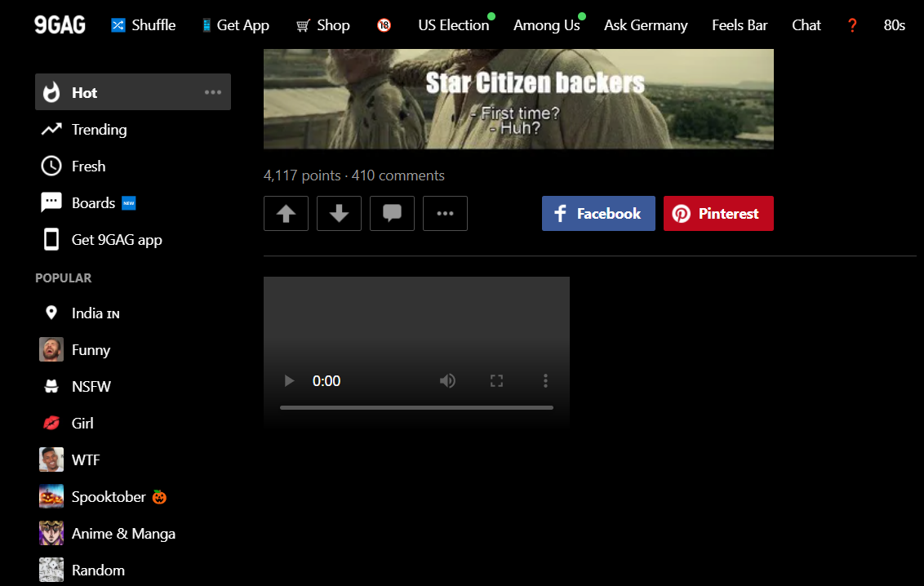Mute the video with the speaker icon
Screen dimensions: 924x586
pyautogui.click(x=447, y=381)
